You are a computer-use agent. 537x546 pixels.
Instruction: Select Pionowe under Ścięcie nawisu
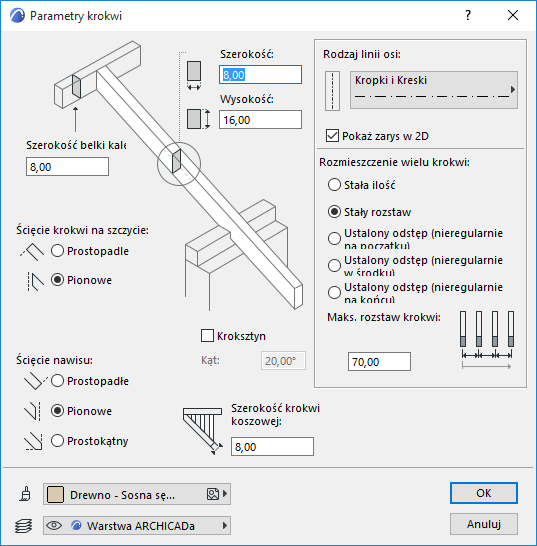coord(57,411)
